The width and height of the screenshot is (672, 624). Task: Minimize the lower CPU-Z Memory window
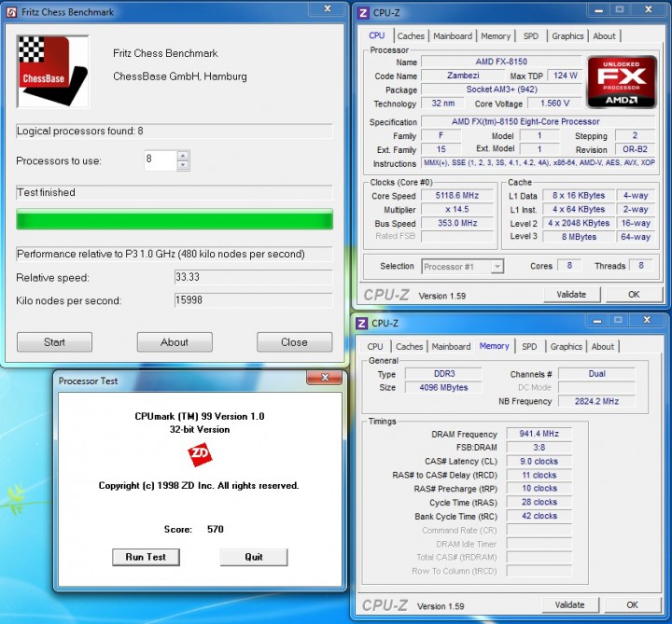click(x=597, y=320)
